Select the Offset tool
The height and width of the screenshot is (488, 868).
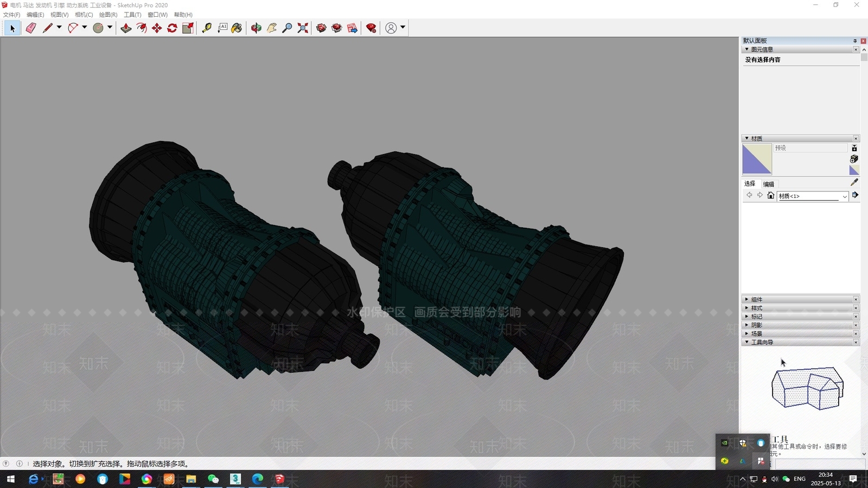[x=142, y=28]
